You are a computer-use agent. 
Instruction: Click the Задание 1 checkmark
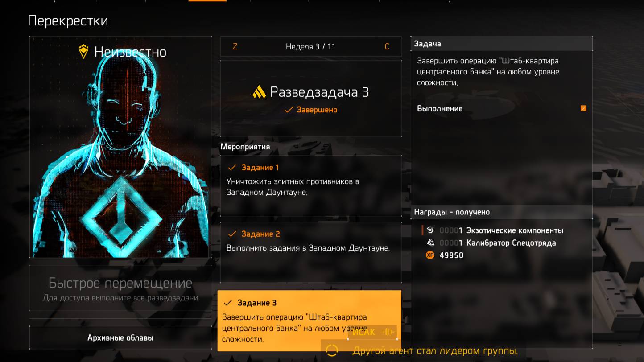[232, 168]
